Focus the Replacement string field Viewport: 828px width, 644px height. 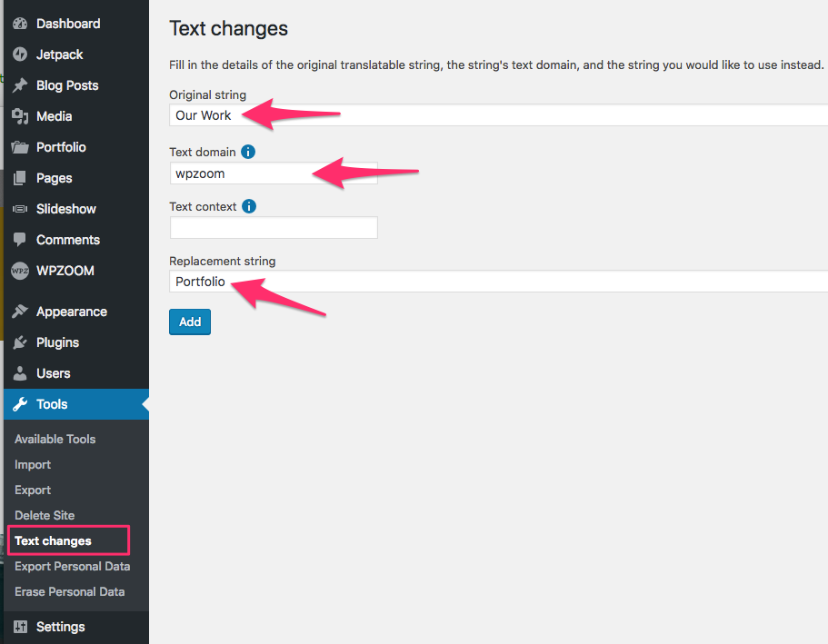tap(498, 282)
